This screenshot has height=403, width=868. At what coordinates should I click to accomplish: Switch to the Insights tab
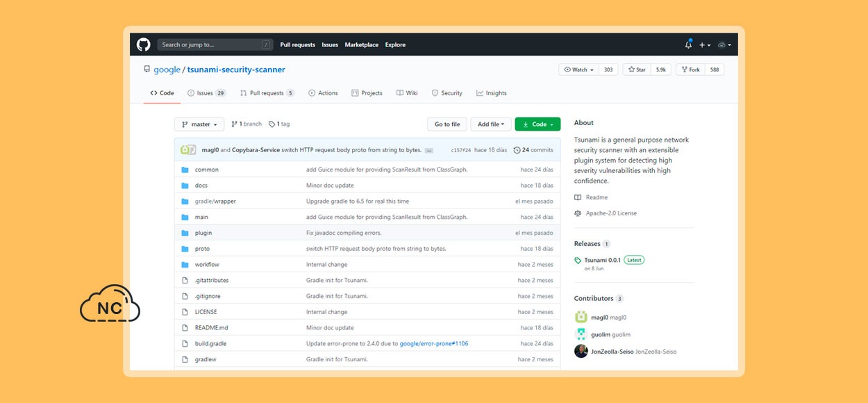click(x=491, y=93)
